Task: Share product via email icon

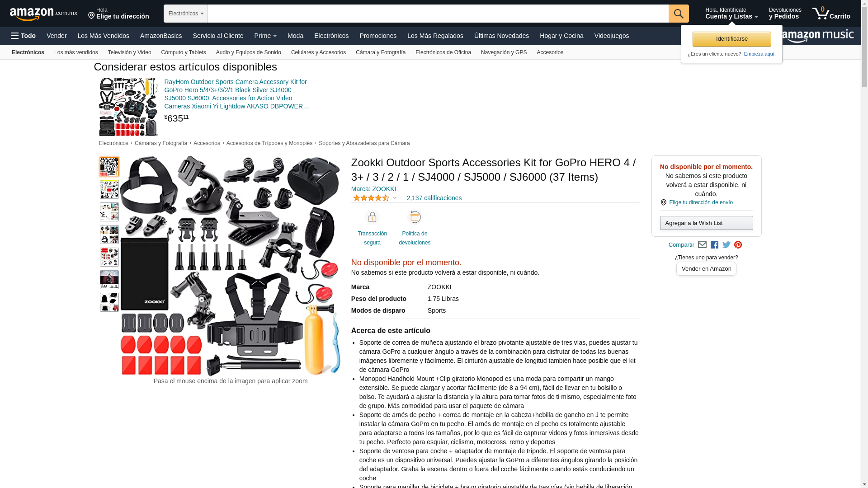Action: [x=702, y=245]
